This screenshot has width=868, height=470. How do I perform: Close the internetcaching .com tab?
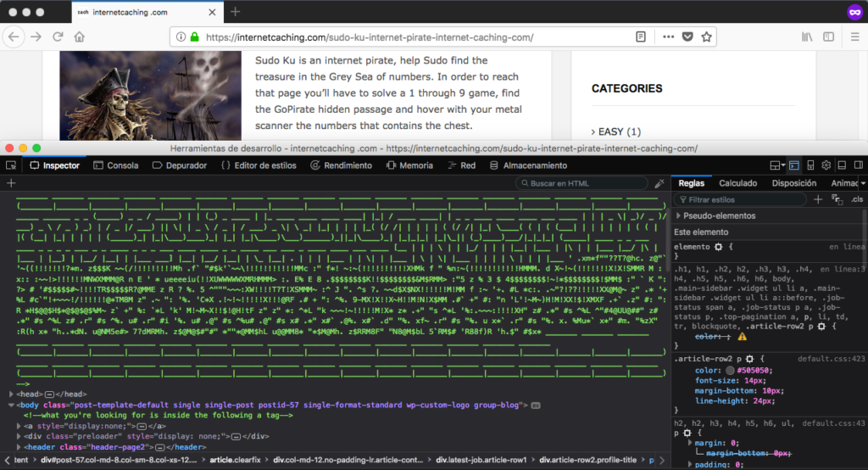tap(212, 12)
